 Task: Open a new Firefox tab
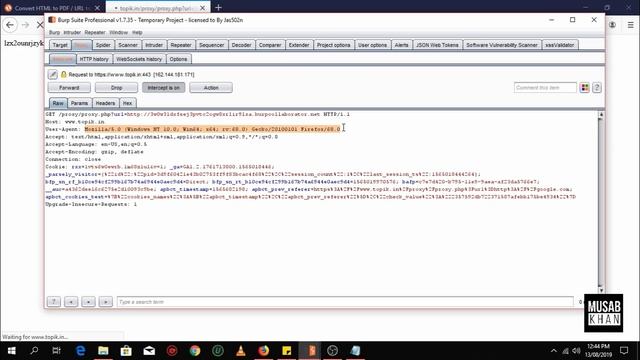218,7
